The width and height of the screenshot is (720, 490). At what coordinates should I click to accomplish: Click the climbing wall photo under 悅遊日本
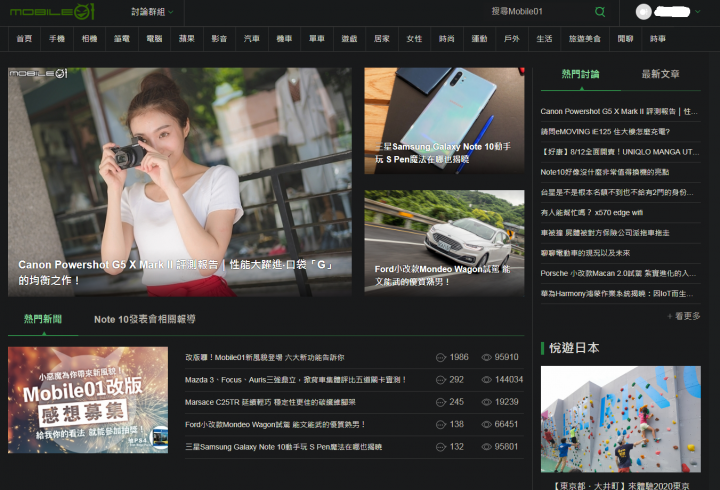click(621, 419)
